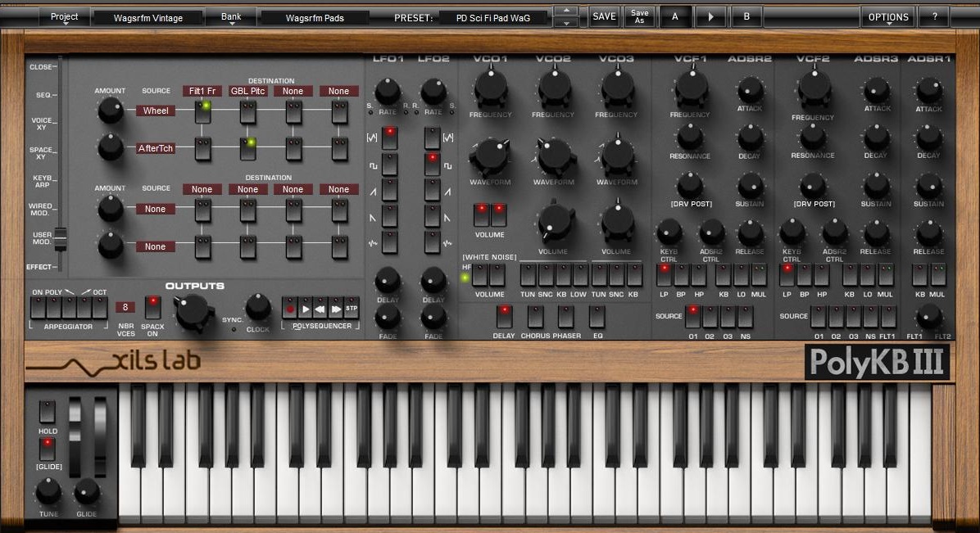The image size is (980, 533).
Task: Open the Filt1 Fr destination selector
Action: point(202,91)
